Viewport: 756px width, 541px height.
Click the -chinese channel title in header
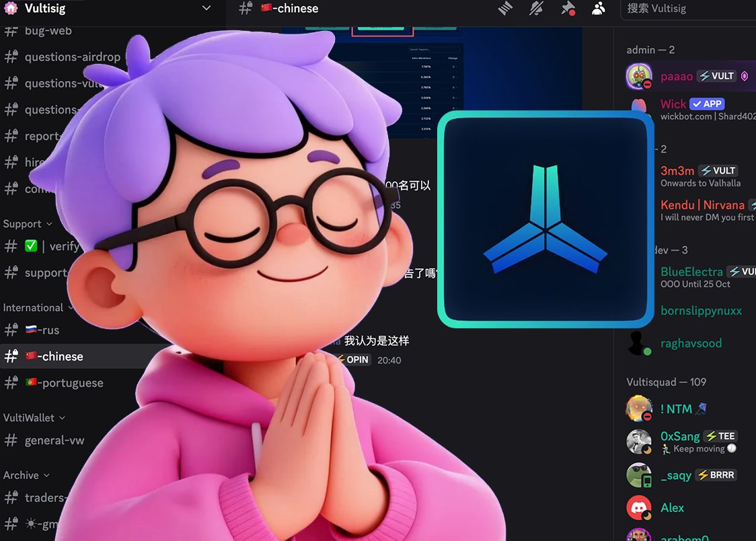[290, 8]
